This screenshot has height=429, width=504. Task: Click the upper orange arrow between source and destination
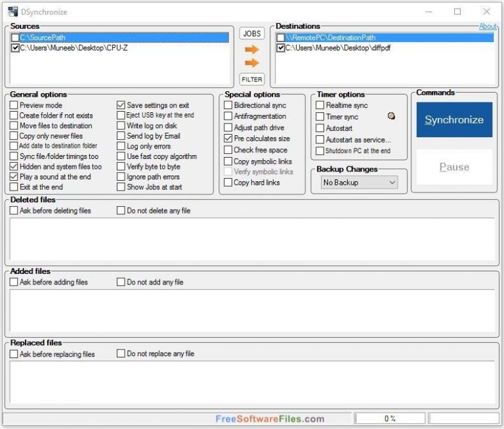[252, 49]
